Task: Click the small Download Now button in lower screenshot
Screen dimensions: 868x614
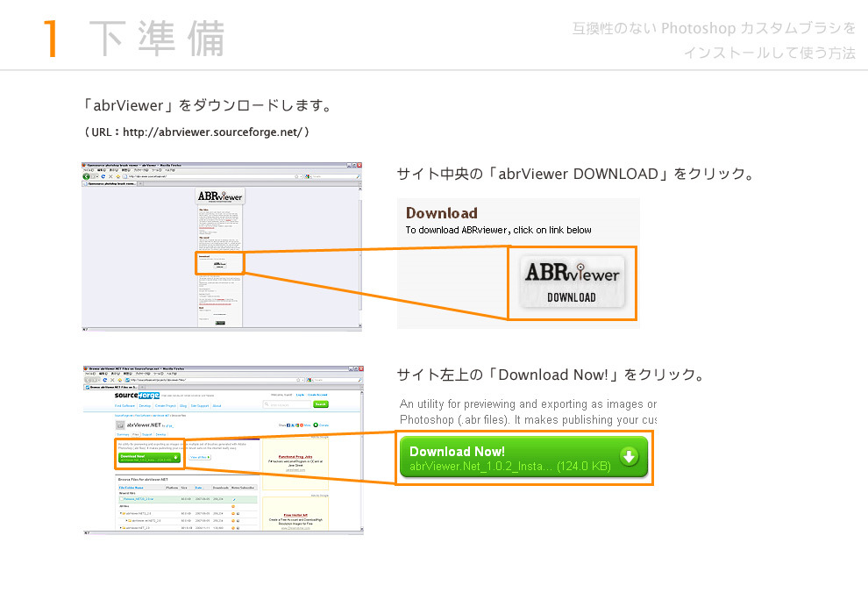Action: 149,457
